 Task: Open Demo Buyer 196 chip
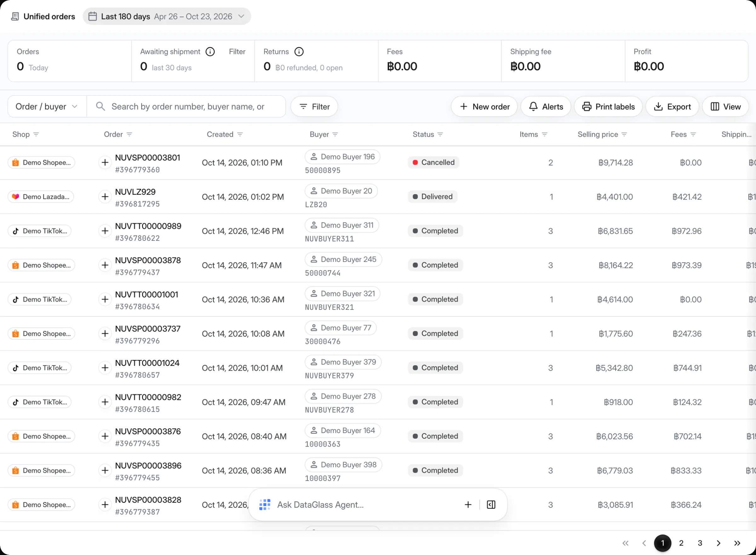[x=342, y=157]
